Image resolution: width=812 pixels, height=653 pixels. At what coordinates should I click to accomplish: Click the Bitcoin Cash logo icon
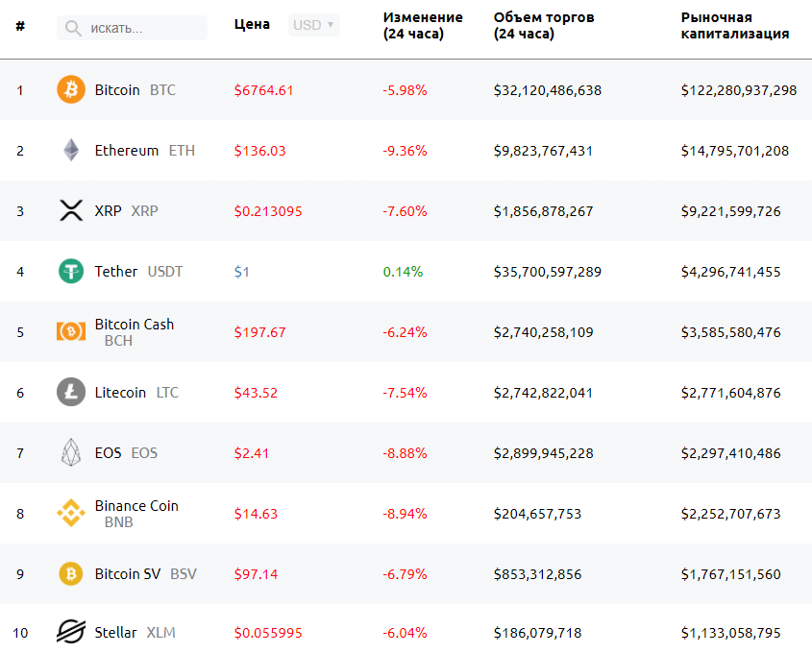(x=71, y=332)
